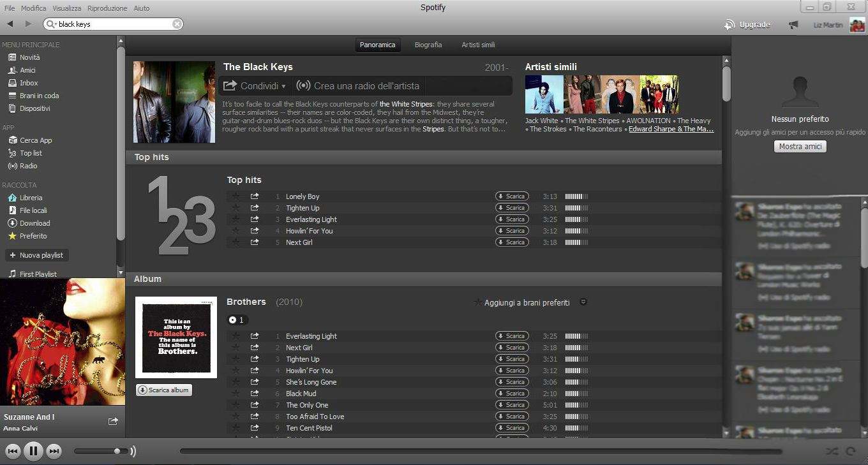The image size is (868, 465).
Task: Click in the black keys search field
Action: pyautogui.click(x=114, y=24)
